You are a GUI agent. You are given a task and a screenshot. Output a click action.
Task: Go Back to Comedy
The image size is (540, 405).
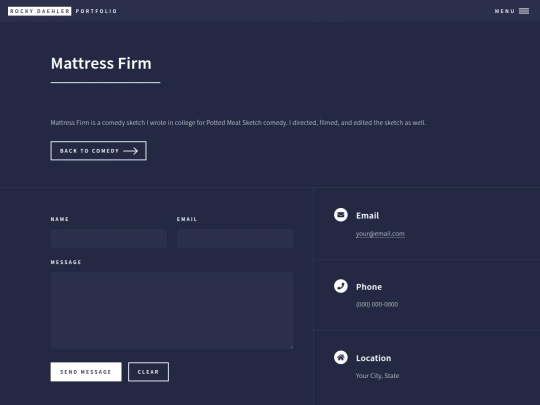pyautogui.click(x=98, y=151)
